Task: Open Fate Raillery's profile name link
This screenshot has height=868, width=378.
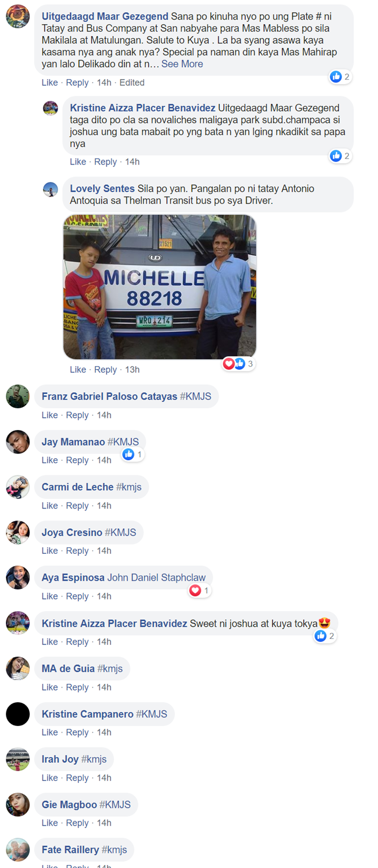Action: [x=70, y=850]
